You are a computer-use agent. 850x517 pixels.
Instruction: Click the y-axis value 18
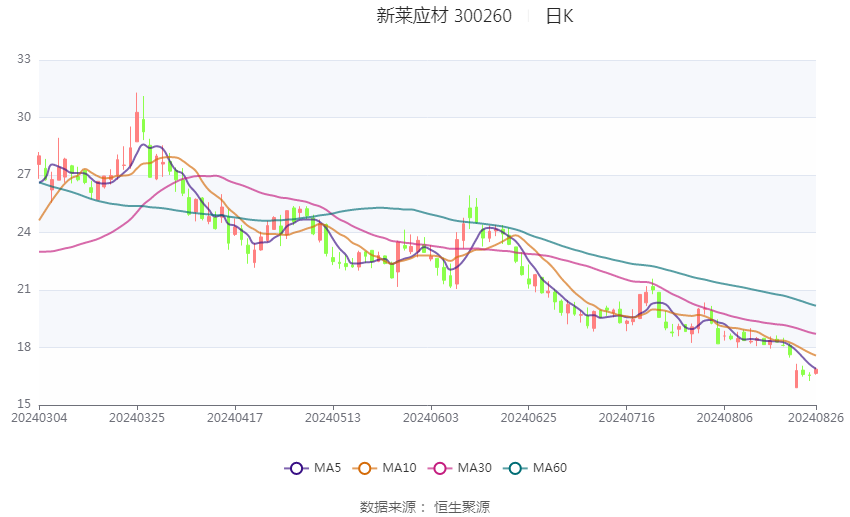click(x=24, y=347)
